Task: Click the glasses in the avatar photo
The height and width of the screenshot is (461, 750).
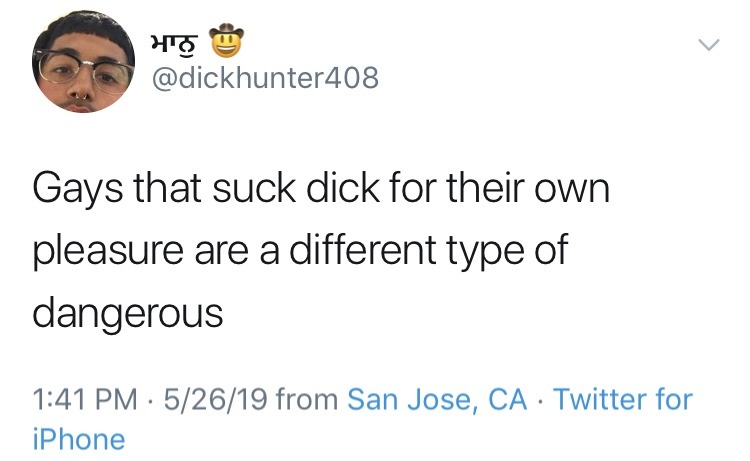Action: 83,70
